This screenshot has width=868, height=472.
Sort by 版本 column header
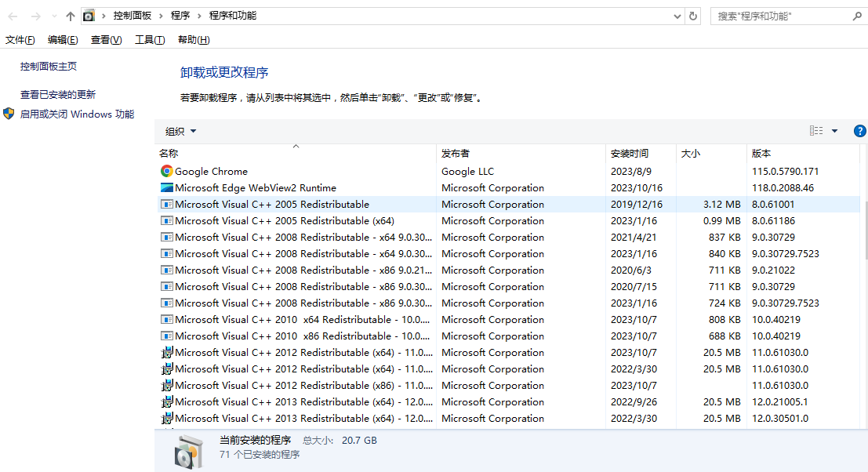803,153
